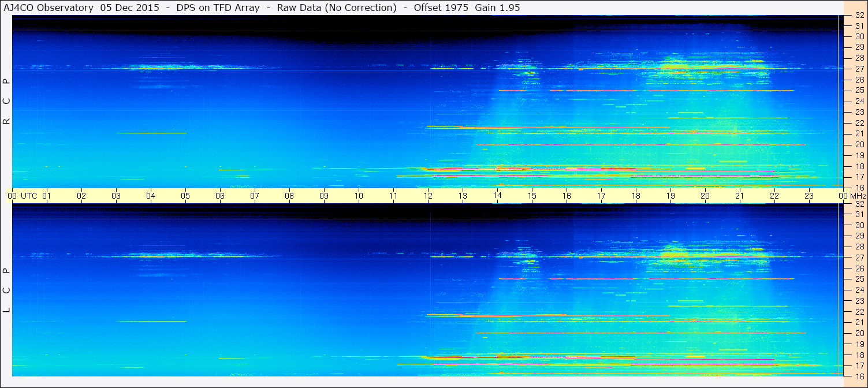Pick the 11 hour marker on the time axis

(393, 196)
